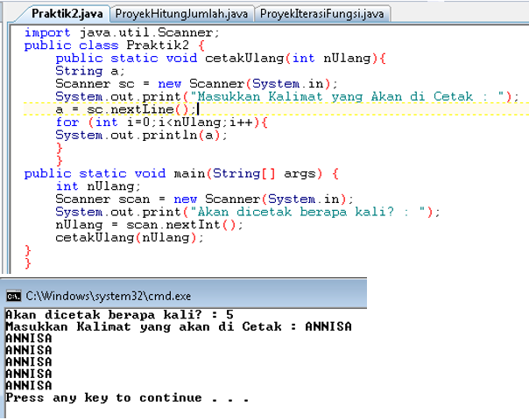This screenshot has height=420, width=529.
Task: Click console line 'Masukkan Kalimat yang akan di Cetak : ANNISA'
Action: [x=179, y=326]
